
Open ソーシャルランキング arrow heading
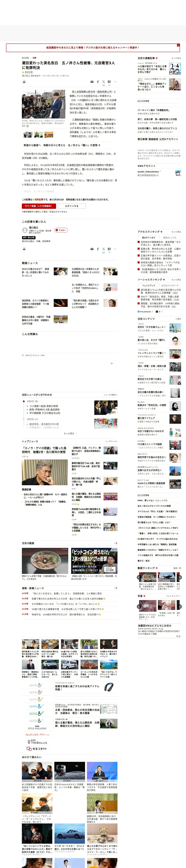point(151,280)
